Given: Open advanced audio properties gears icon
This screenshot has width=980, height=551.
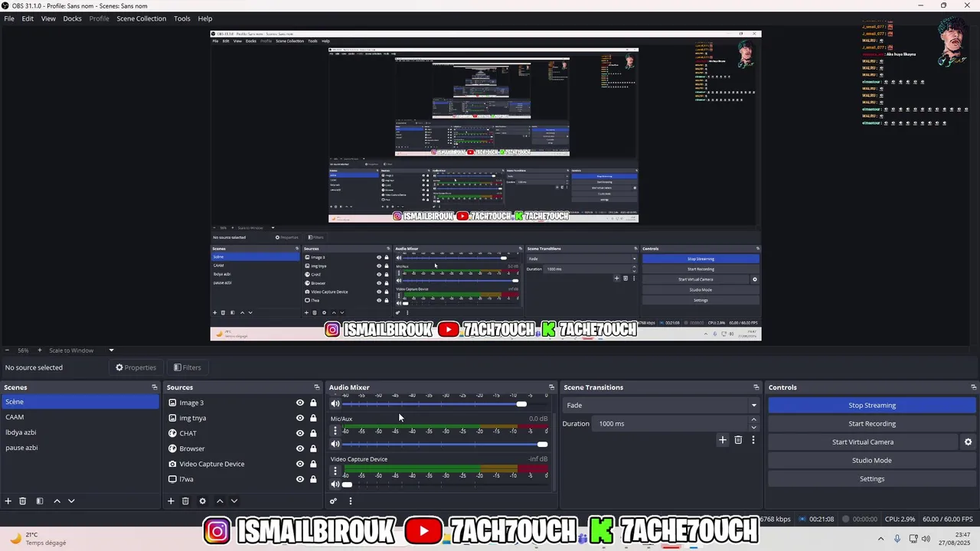Looking at the screenshot, I should coord(333,501).
